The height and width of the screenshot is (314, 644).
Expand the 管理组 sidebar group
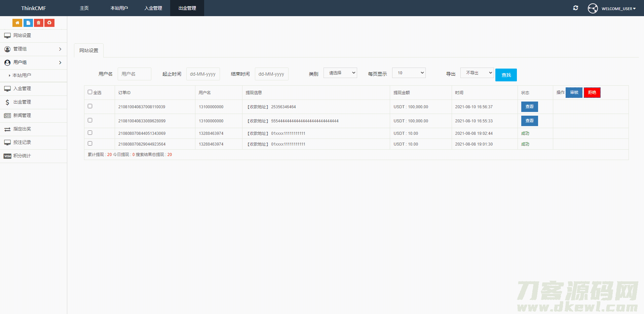[33, 49]
